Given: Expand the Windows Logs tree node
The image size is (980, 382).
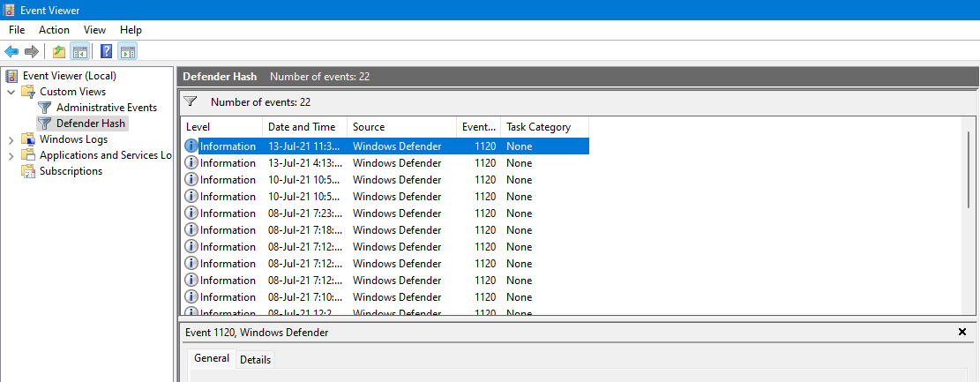Looking at the screenshot, I should pyautogui.click(x=11, y=139).
